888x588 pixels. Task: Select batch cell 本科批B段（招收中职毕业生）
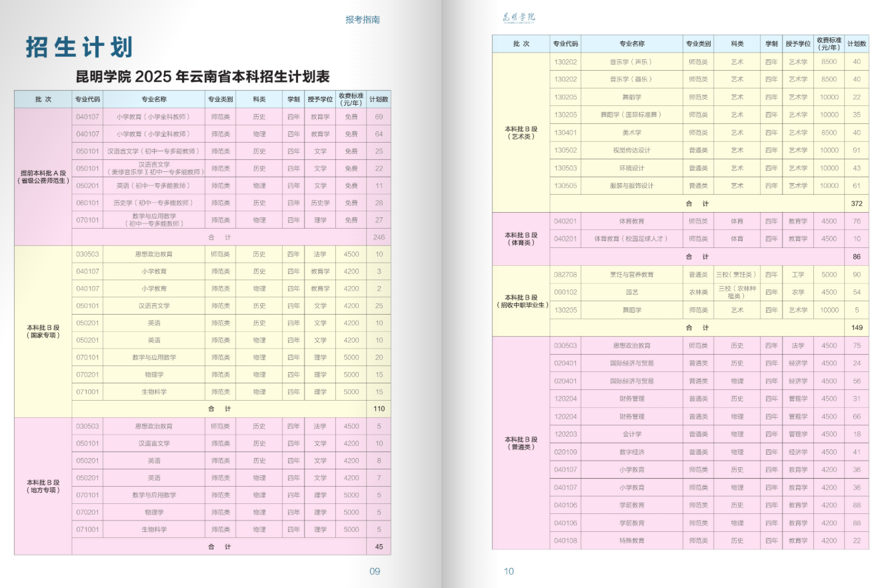(521, 301)
